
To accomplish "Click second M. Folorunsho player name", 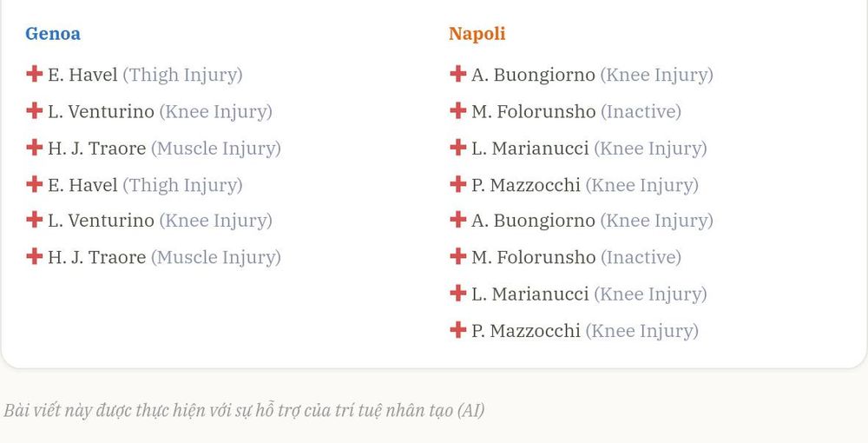I will click(533, 257).
